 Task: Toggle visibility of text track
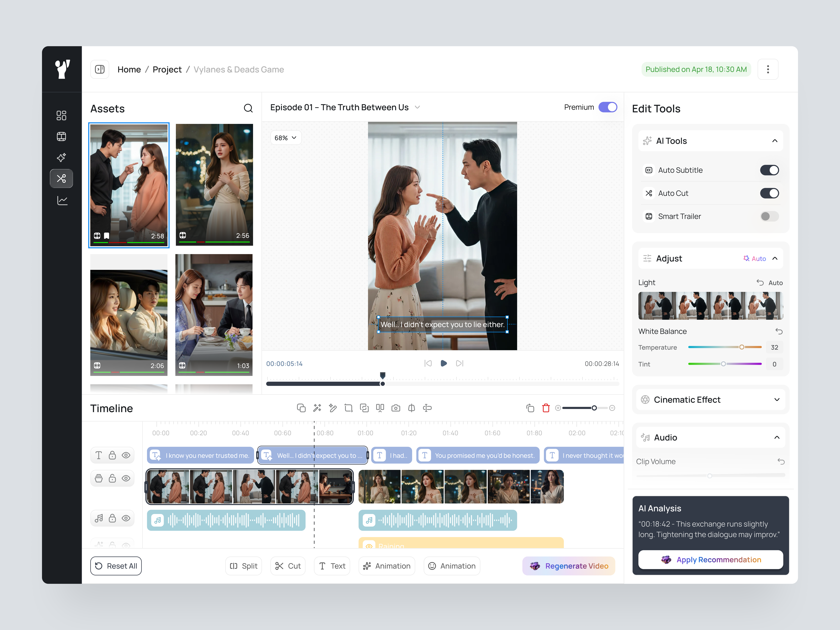click(x=126, y=455)
